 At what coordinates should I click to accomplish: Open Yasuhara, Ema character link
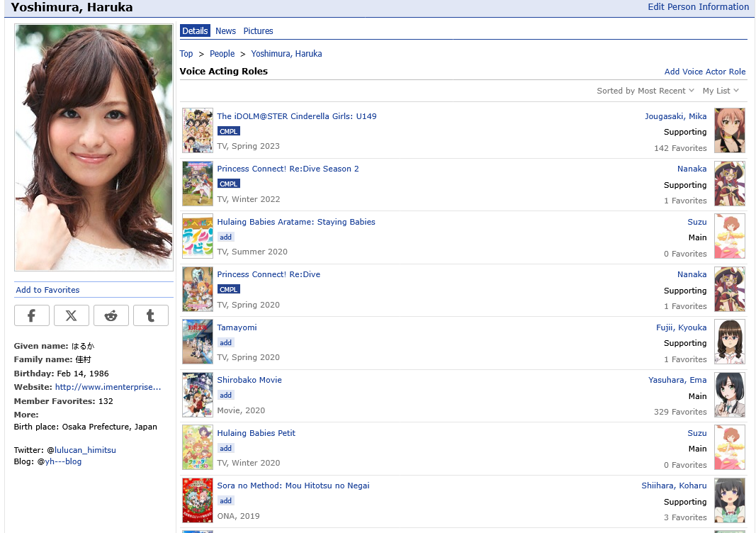click(x=677, y=380)
